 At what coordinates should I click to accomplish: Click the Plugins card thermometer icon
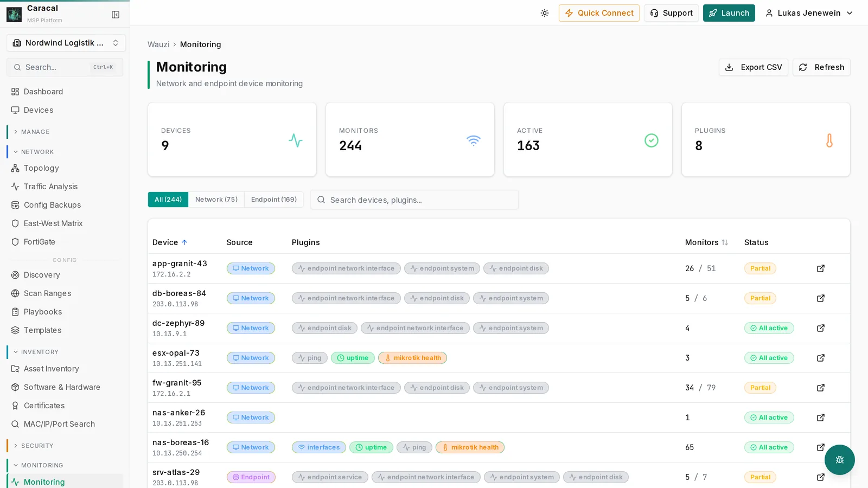(829, 140)
